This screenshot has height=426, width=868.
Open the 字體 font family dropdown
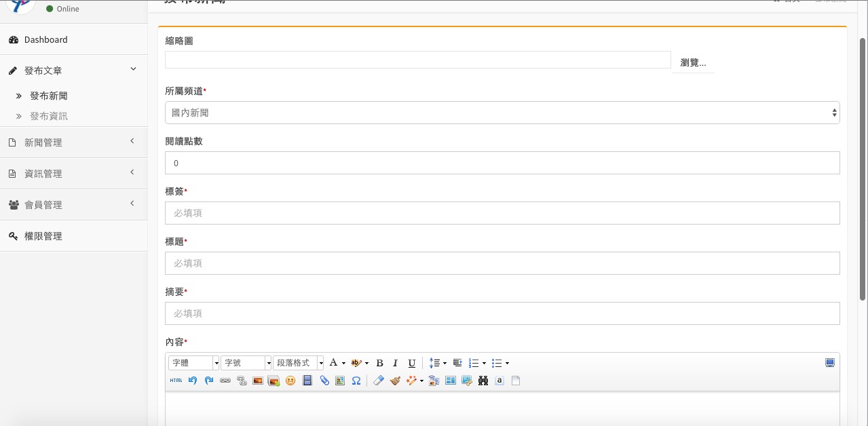tap(194, 364)
